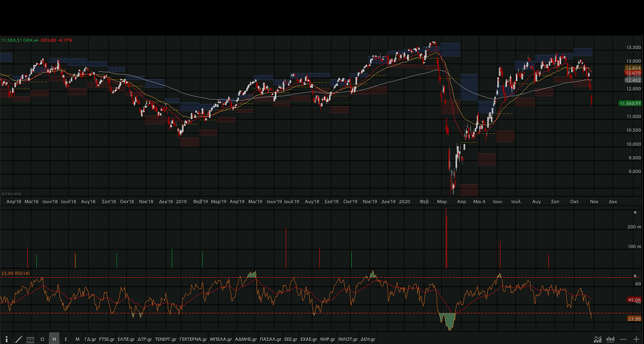The image size is (644, 344).
Task: Zoom in with the plus icon
Action: pyautogui.click(x=636, y=339)
